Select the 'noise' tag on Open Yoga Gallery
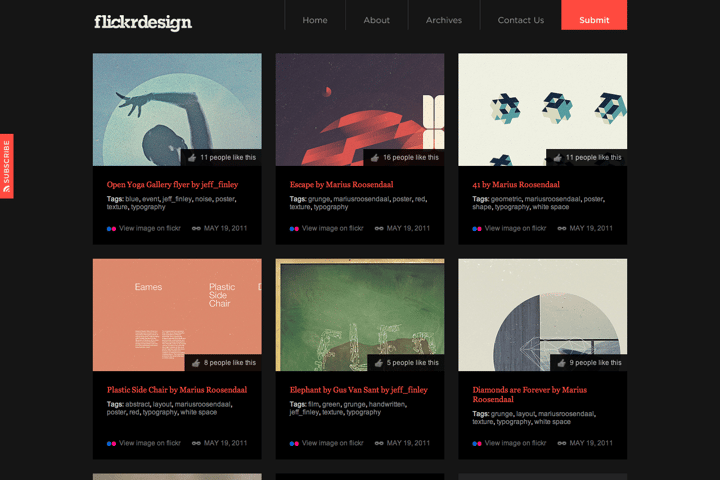 (203, 199)
